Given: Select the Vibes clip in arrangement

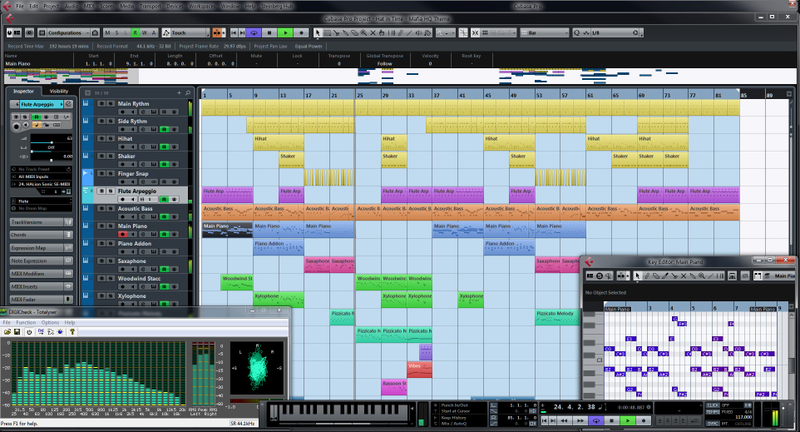Looking at the screenshot, I should point(419,370).
